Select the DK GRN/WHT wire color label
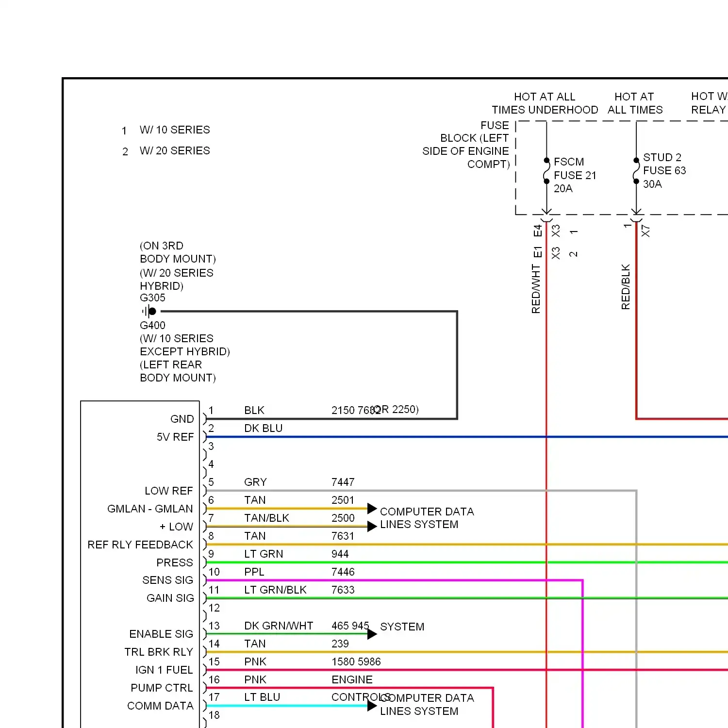The width and height of the screenshot is (728, 728). pos(279,626)
